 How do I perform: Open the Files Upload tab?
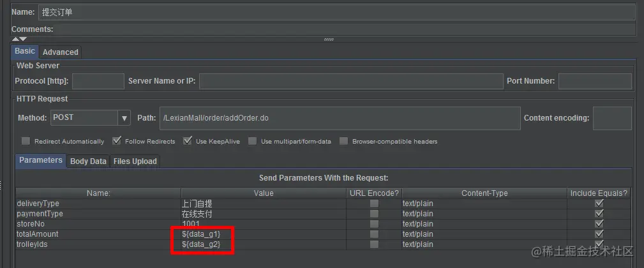[135, 161]
